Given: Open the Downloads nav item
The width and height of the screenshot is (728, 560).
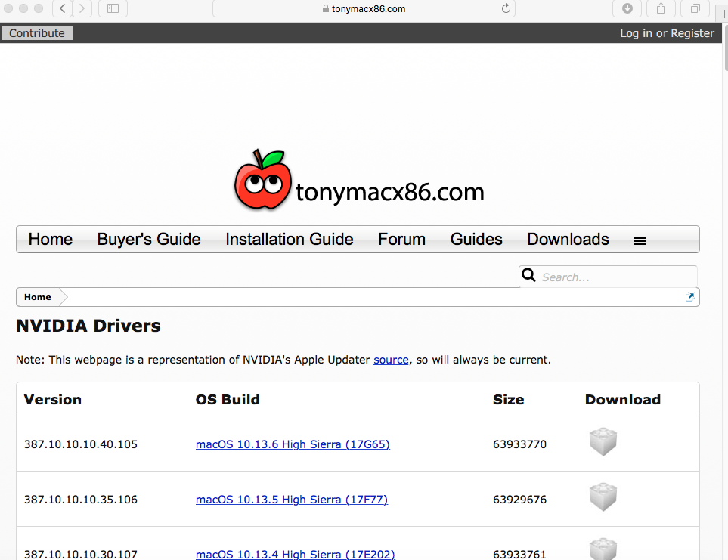Looking at the screenshot, I should (568, 240).
